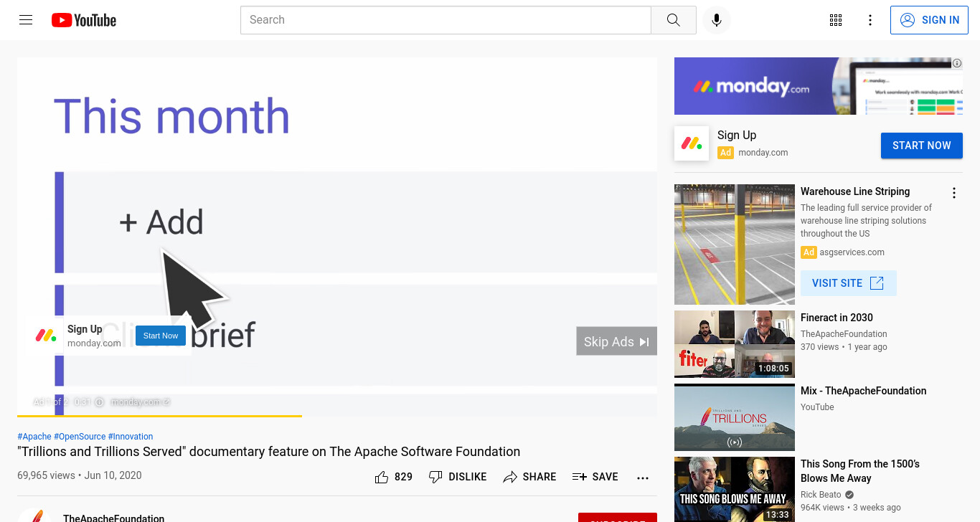Click Mix - TheApacheFoundation title
Viewport: 980px width, 522px height.
click(864, 391)
